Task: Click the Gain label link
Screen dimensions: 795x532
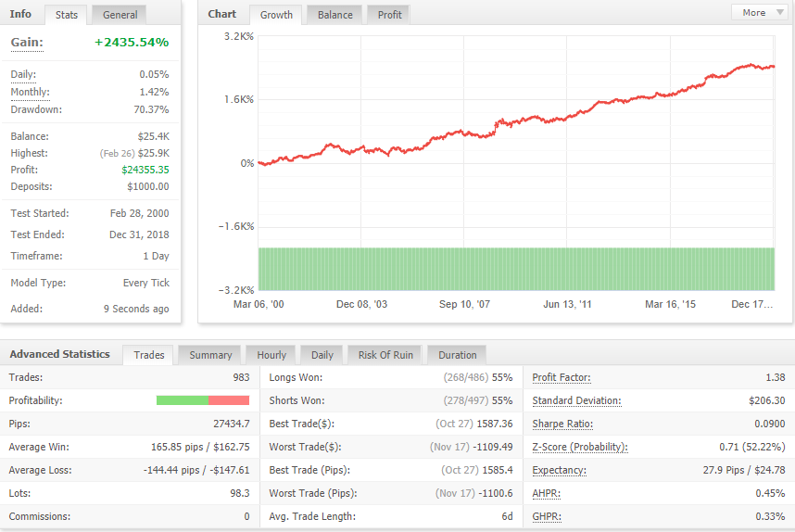Action: [x=27, y=43]
